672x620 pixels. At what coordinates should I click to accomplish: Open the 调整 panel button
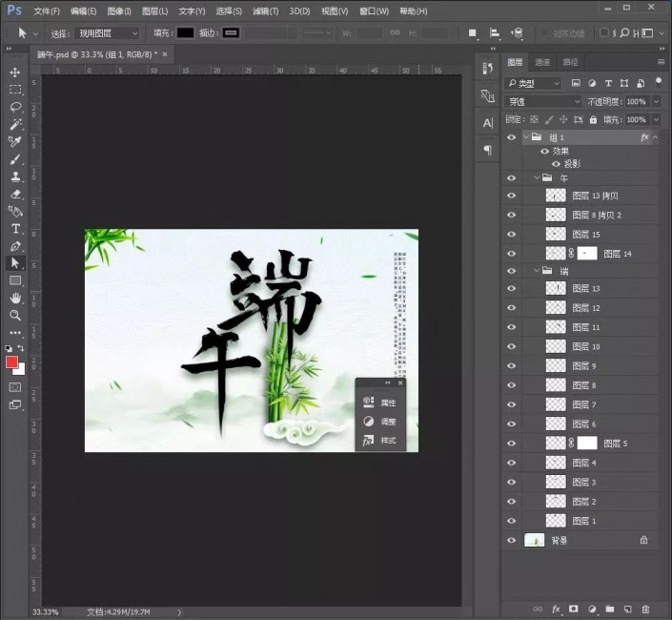[380, 421]
